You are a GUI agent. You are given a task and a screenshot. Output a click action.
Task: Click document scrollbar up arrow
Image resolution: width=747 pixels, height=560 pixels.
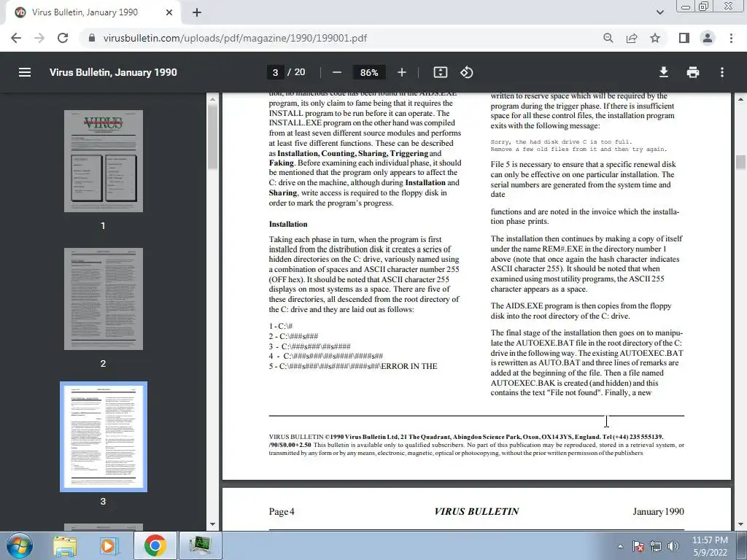tap(741, 99)
